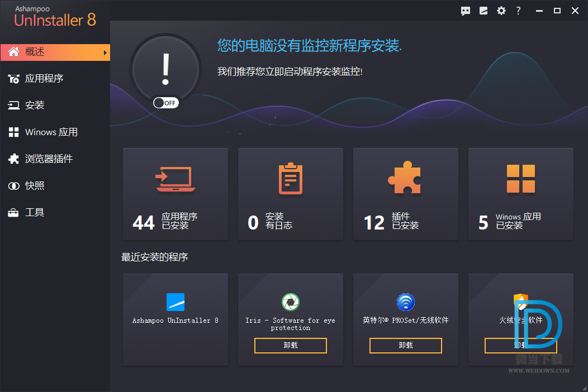Click the 0 安装有日志 label
588x392 pixels.
[x=270, y=222]
